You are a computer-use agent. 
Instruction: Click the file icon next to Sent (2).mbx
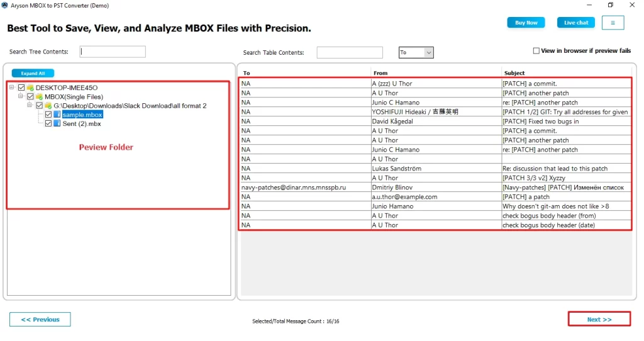(x=57, y=123)
